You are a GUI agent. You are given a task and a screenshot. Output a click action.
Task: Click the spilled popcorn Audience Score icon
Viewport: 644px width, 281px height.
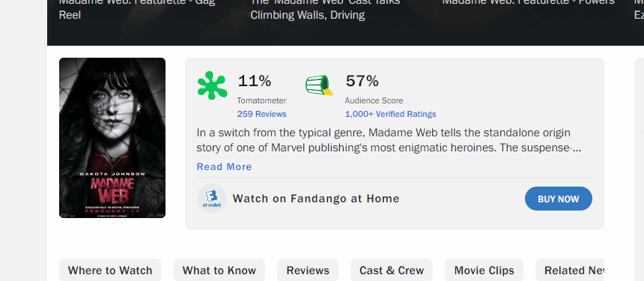point(319,85)
